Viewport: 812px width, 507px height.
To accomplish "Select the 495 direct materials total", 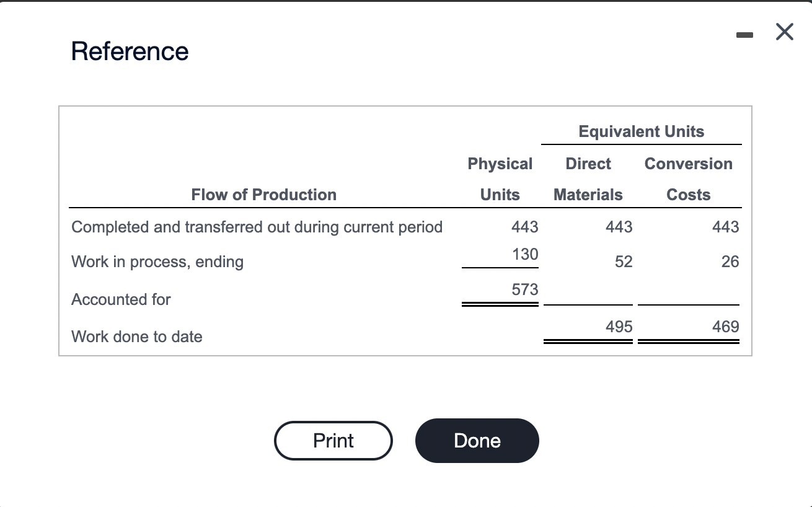I will (x=619, y=327).
